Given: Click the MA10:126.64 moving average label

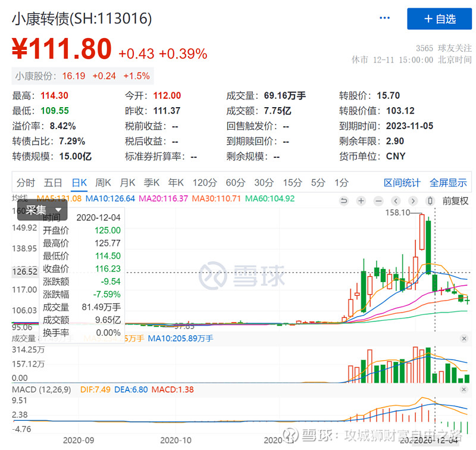Looking at the screenshot, I should [110, 199].
